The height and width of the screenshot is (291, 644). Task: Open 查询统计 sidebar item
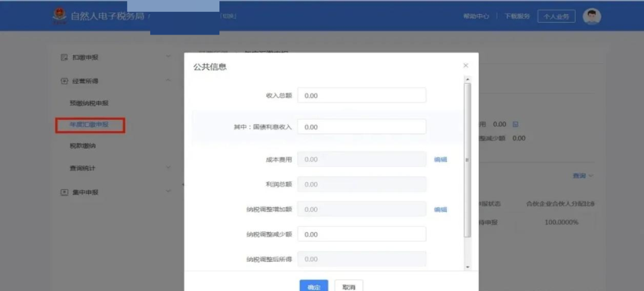[83, 168]
